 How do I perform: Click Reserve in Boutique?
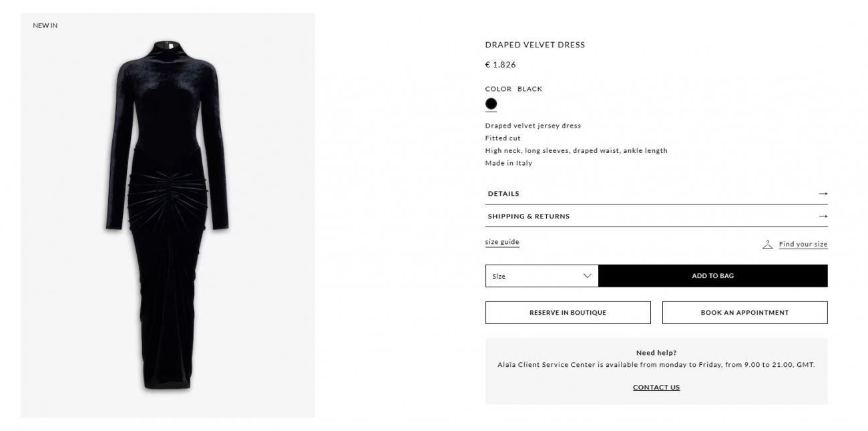point(568,313)
